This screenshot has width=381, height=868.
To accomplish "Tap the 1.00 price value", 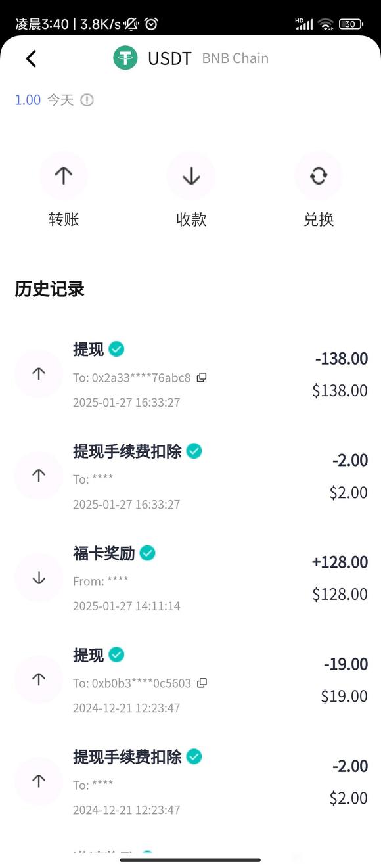I will (x=28, y=100).
